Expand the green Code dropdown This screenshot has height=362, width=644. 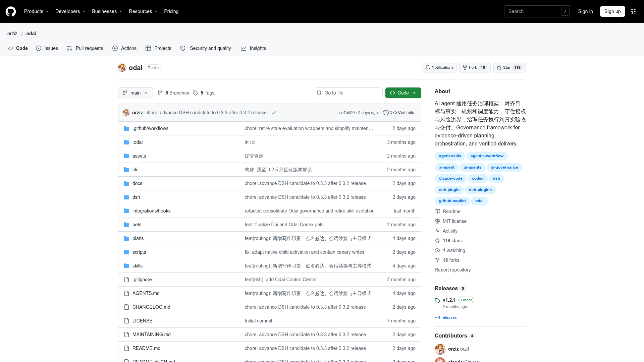(x=403, y=93)
